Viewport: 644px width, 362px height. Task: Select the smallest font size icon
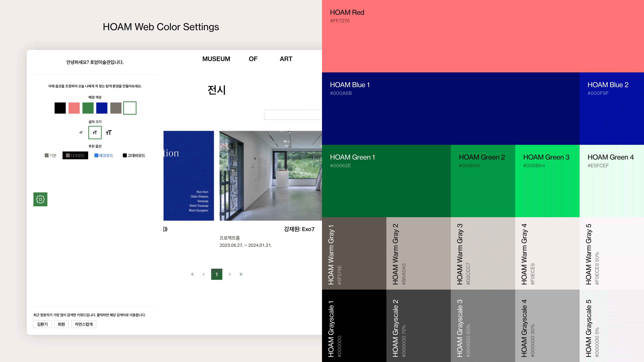81,133
